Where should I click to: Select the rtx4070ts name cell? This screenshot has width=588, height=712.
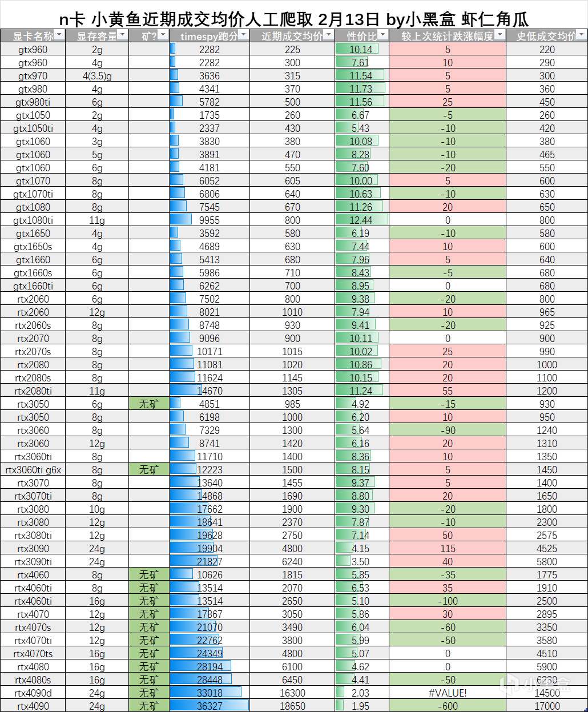coord(33,654)
